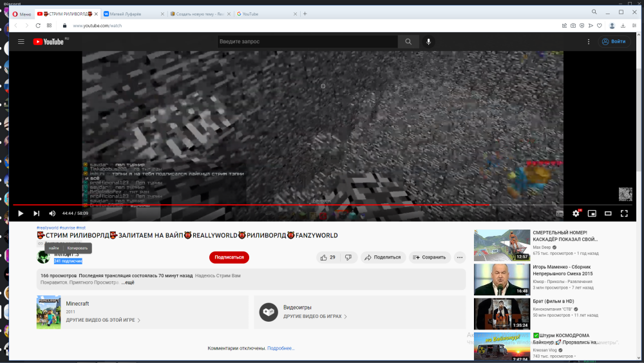Open the browser downloads icon
Image resolution: width=644 pixels, height=363 pixels.
click(623, 26)
